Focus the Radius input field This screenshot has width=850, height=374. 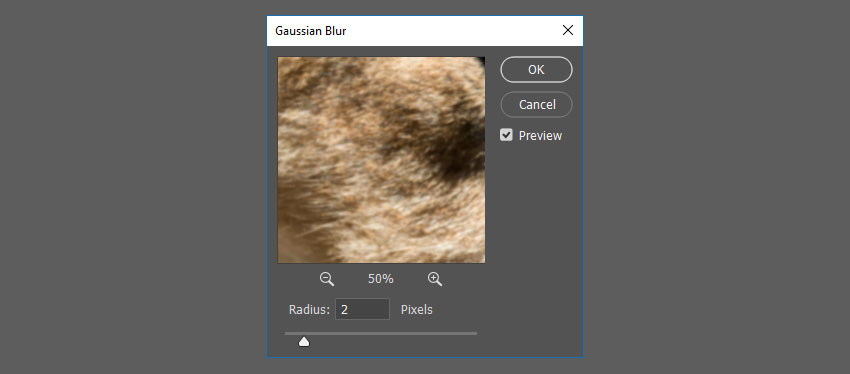click(362, 309)
